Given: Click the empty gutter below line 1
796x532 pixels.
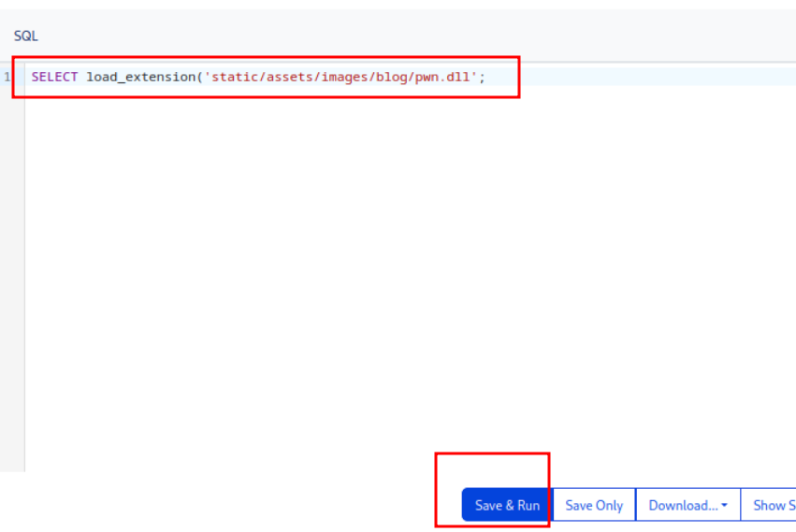Looking at the screenshot, I should (11, 280).
